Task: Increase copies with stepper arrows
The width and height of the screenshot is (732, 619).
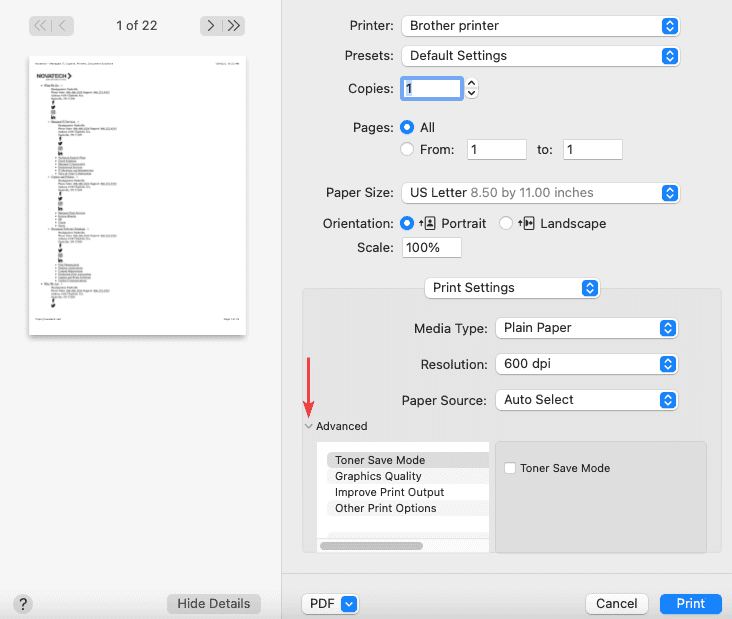Action: click(x=472, y=84)
